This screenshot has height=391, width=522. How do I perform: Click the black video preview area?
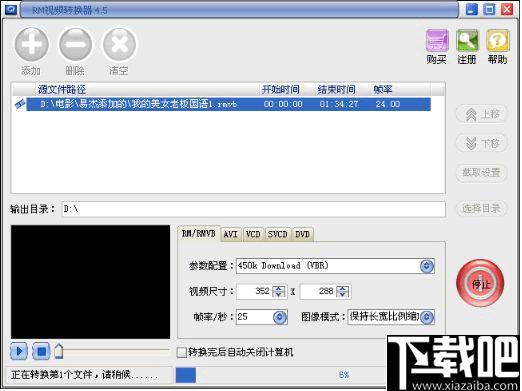click(x=90, y=282)
